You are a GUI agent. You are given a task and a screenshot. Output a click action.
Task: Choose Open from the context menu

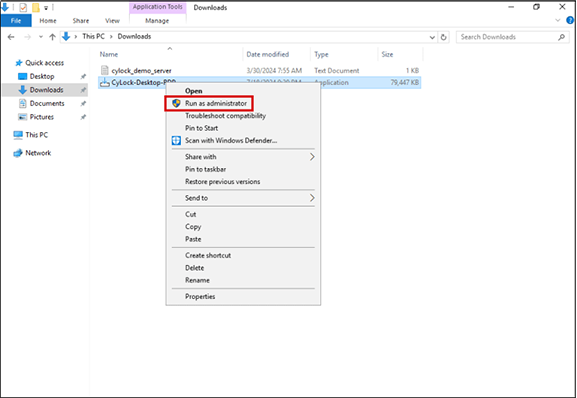tap(194, 91)
